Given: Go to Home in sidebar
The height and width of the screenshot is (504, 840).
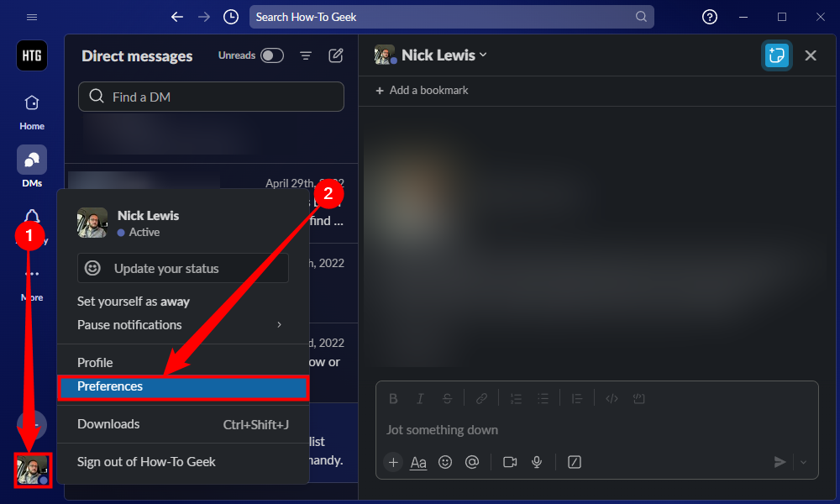Looking at the screenshot, I should pos(32,113).
